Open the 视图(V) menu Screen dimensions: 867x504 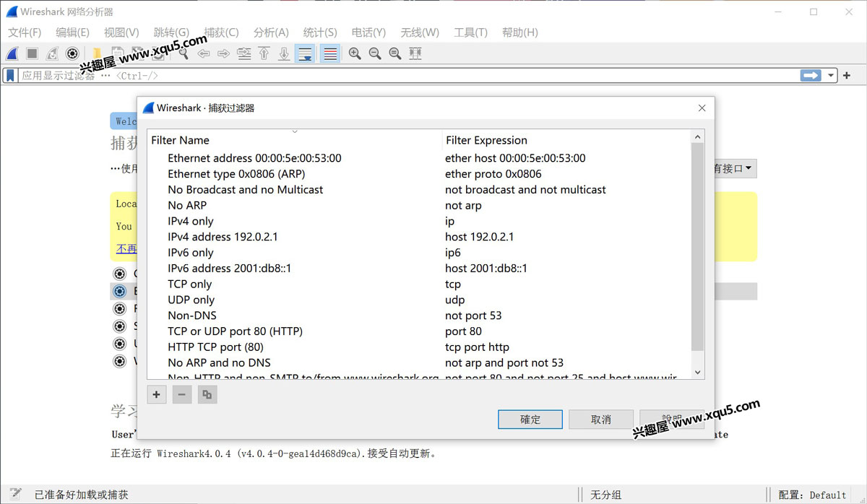(x=121, y=32)
